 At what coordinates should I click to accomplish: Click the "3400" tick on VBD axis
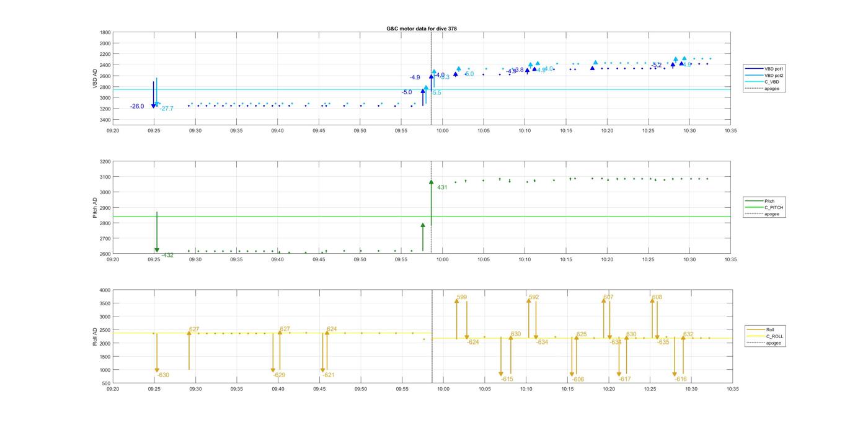tap(105, 120)
